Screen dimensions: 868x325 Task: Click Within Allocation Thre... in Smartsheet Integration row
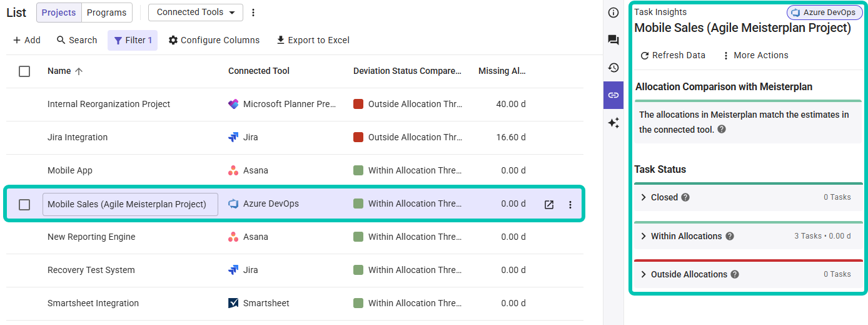coord(415,304)
